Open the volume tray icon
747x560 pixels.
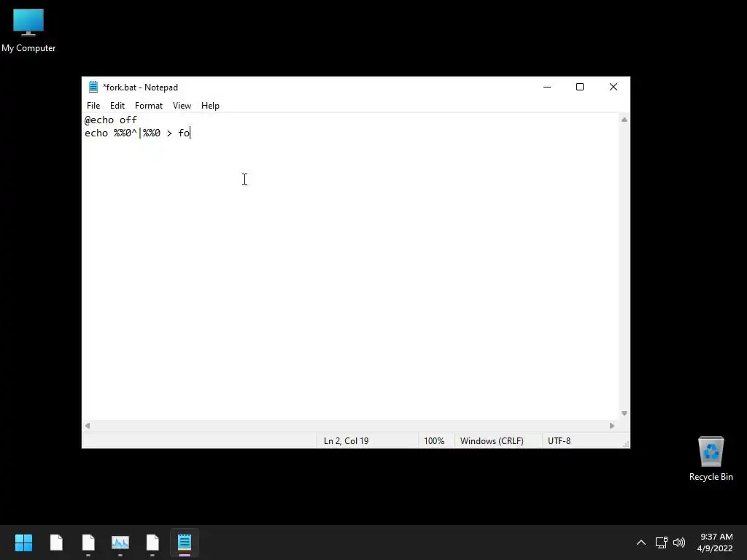[679, 542]
